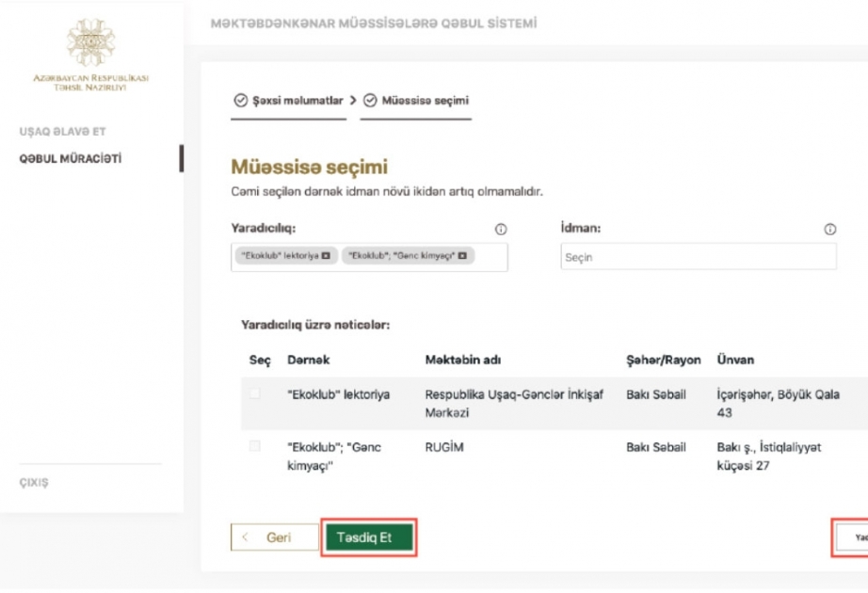
Task: Click "Ekoklub" lektoriya in results table
Action: coord(338,394)
